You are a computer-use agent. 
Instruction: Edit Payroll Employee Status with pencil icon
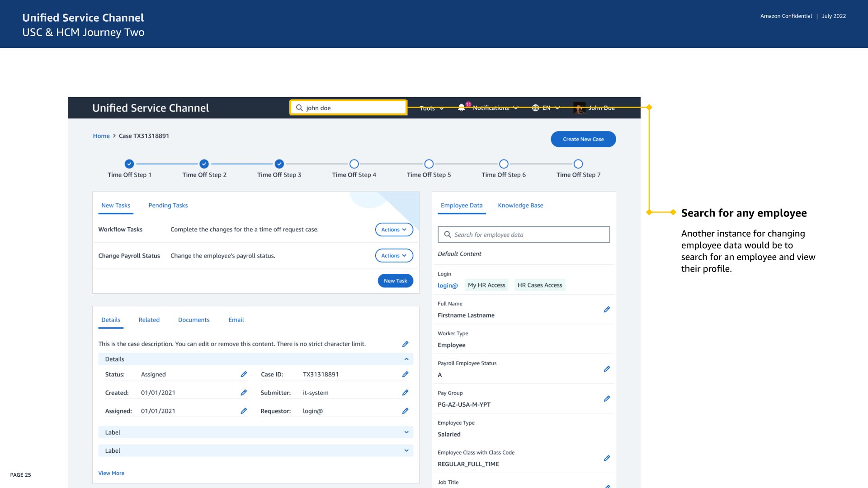[607, 369]
